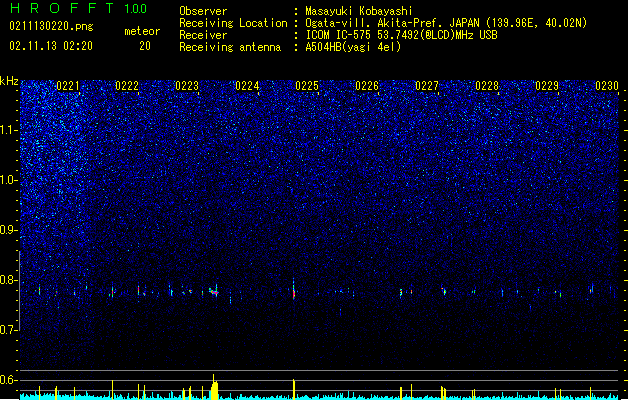
Task: Click the date stamp 02.11.13 02:20
Action: click(51, 46)
